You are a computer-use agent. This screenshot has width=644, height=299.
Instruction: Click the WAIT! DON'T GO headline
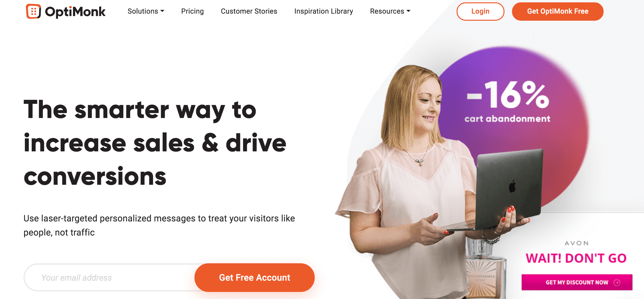coord(576,258)
